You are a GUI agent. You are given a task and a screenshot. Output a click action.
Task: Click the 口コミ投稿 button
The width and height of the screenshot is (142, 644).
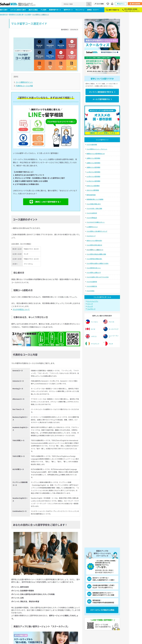[99, 4]
